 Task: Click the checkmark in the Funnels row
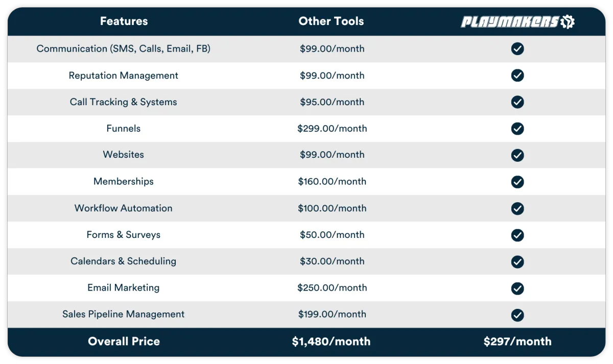(517, 129)
